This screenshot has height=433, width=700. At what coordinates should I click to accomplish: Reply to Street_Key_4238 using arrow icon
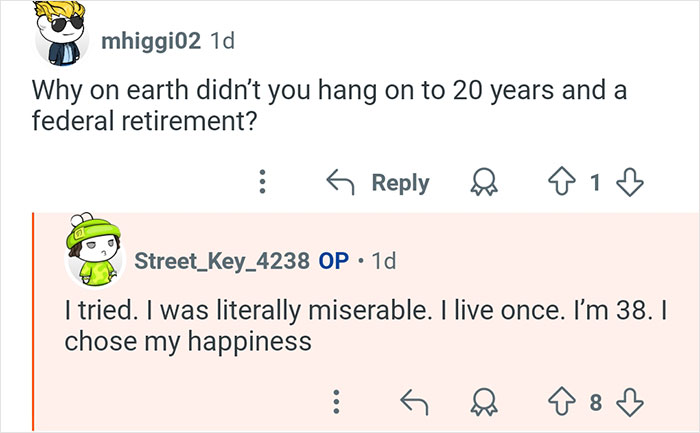point(415,403)
